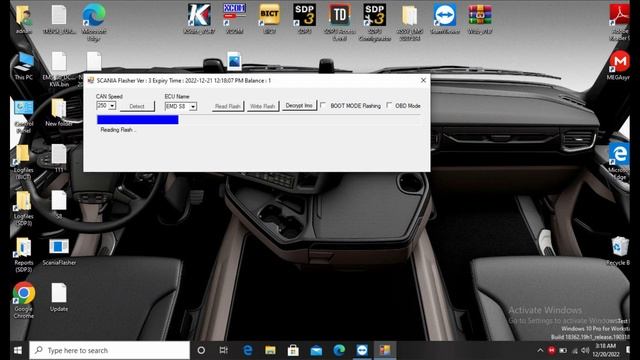This screenshot has height=360, width=640.
Task: Click the Read Flash button
Action: [228, 106]
